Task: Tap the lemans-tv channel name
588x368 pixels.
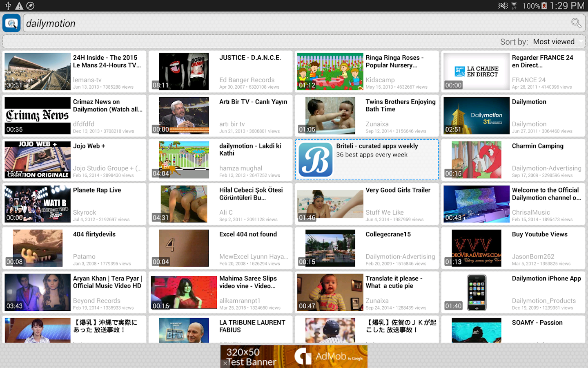Action: coord(87,80)
